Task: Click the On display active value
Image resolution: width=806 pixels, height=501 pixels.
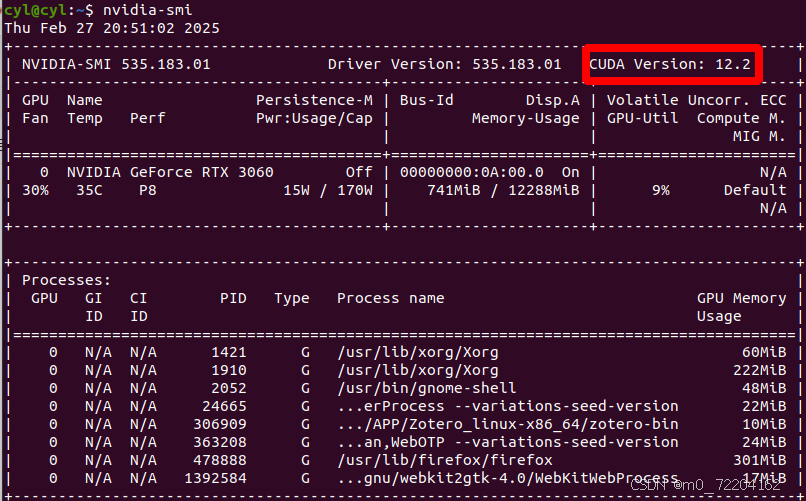Action: click(x=570, y=172)
